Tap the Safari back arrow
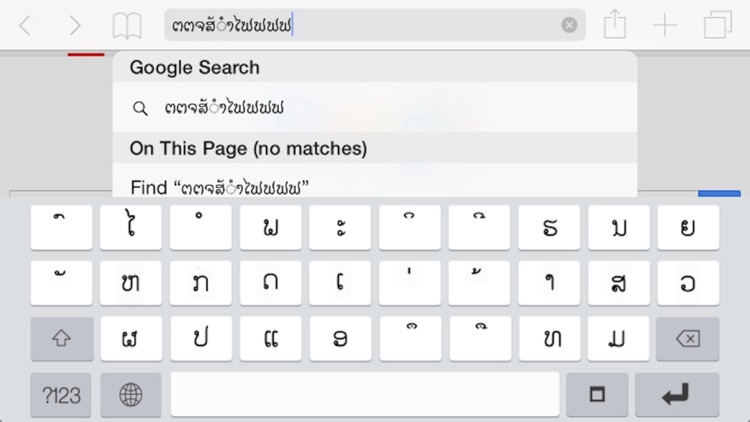This screenshot has height=422, width=750. [25, 25]
